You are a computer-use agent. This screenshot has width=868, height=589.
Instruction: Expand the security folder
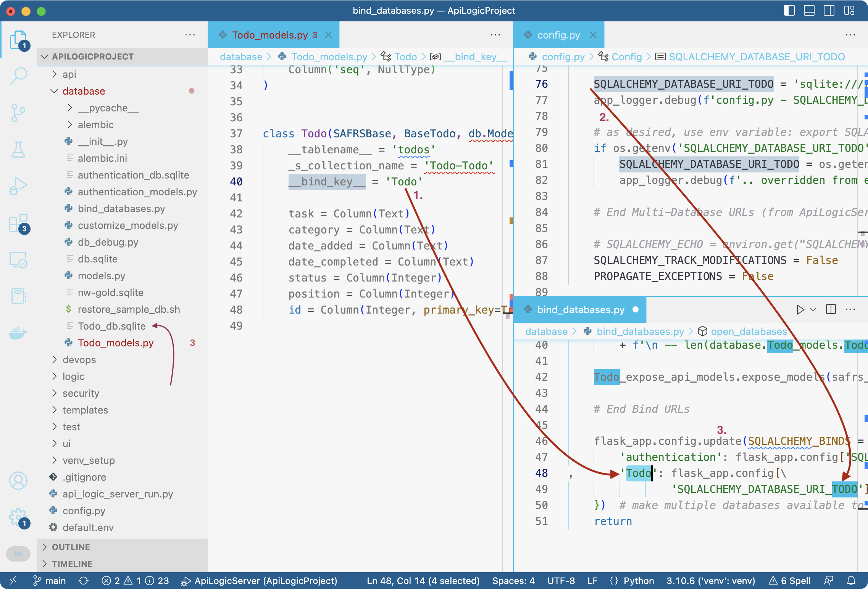[x=122, y=393]
